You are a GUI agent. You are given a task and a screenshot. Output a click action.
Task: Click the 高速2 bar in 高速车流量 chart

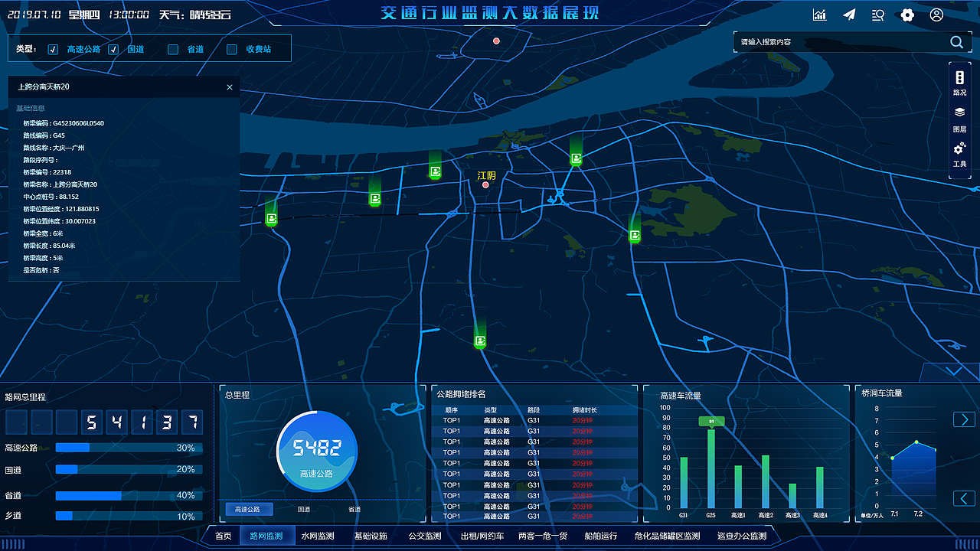pyautogui.click(x=766, y=481)
